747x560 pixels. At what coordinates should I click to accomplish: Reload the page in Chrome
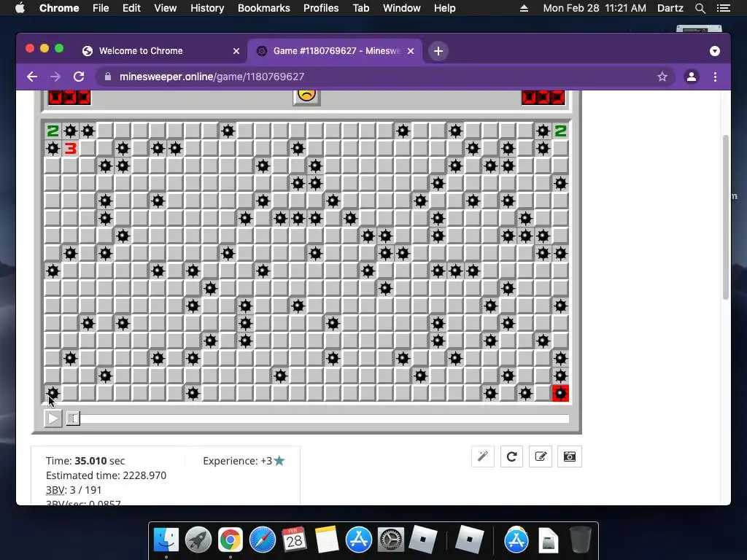click(x=79, y=77)
